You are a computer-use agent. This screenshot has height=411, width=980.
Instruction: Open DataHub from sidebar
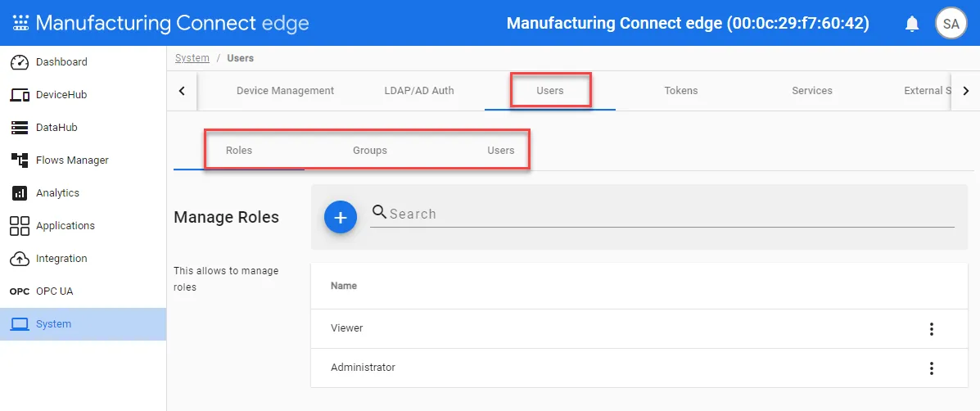click(x=84, y=128)
